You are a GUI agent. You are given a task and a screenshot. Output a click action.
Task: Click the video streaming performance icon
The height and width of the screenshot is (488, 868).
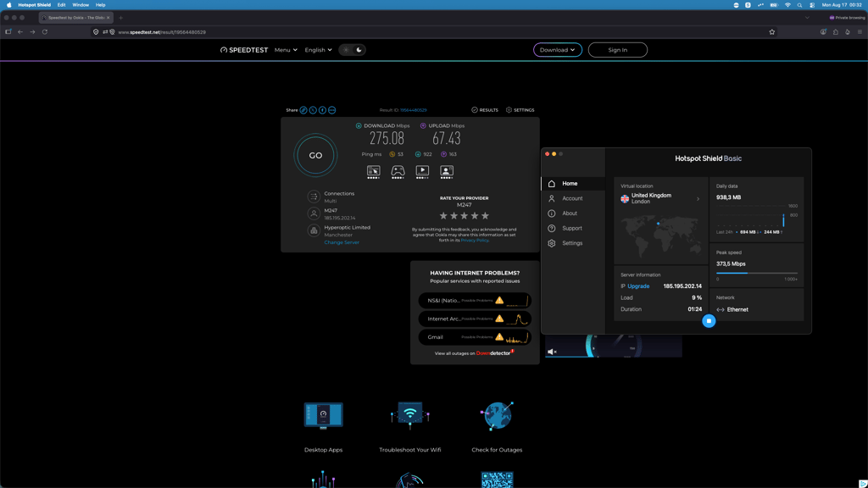pyautogui.click(x=422, y=171)
